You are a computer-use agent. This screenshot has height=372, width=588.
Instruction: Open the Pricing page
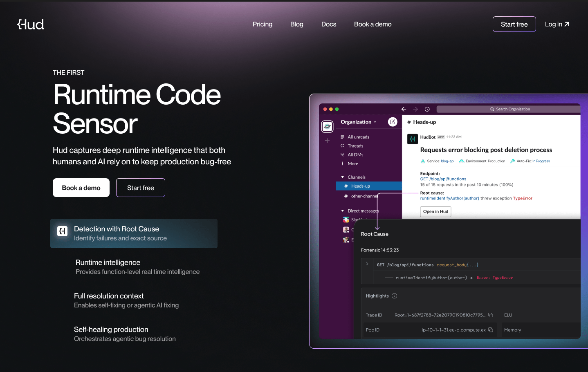tap(263, 24)
